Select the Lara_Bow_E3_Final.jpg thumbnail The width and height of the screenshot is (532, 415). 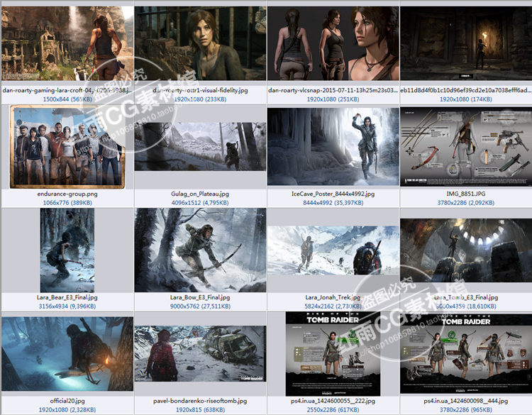pos(200,250)
